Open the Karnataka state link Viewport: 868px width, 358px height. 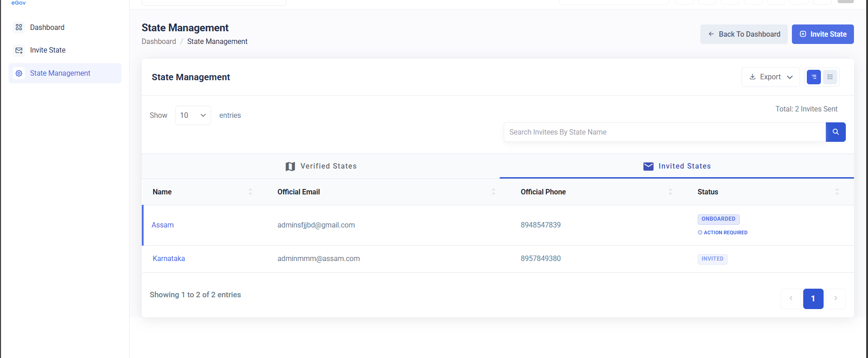[169, 259]
